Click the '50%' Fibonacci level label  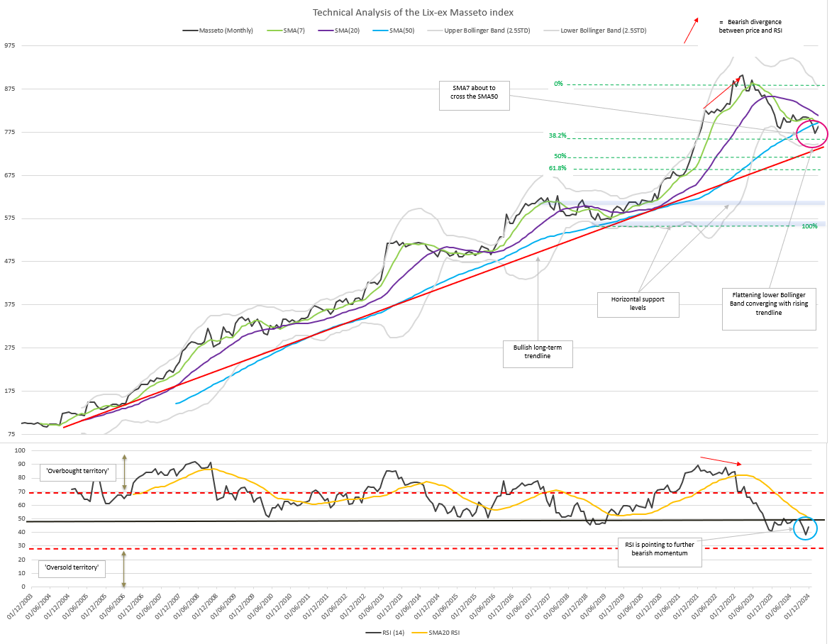tap(560, 157)
